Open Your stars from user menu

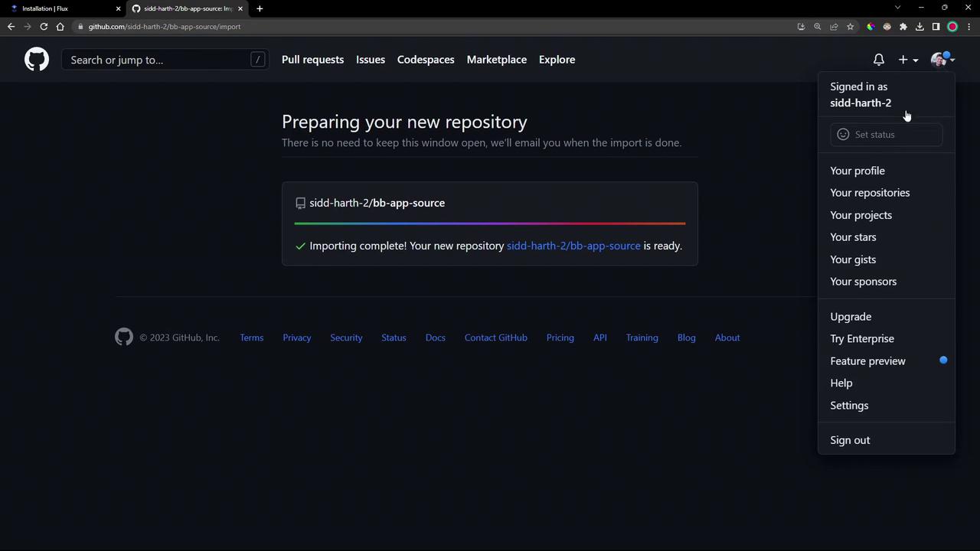887,237
